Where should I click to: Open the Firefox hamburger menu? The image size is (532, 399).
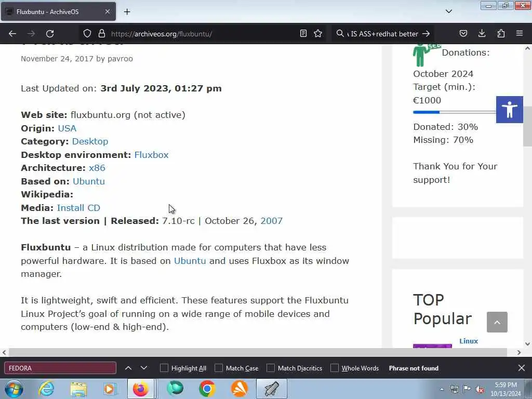(x=520, y=33)
